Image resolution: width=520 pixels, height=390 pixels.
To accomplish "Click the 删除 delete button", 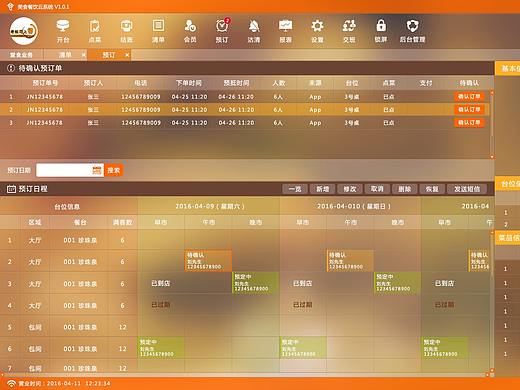I will (x=404, y=189).
